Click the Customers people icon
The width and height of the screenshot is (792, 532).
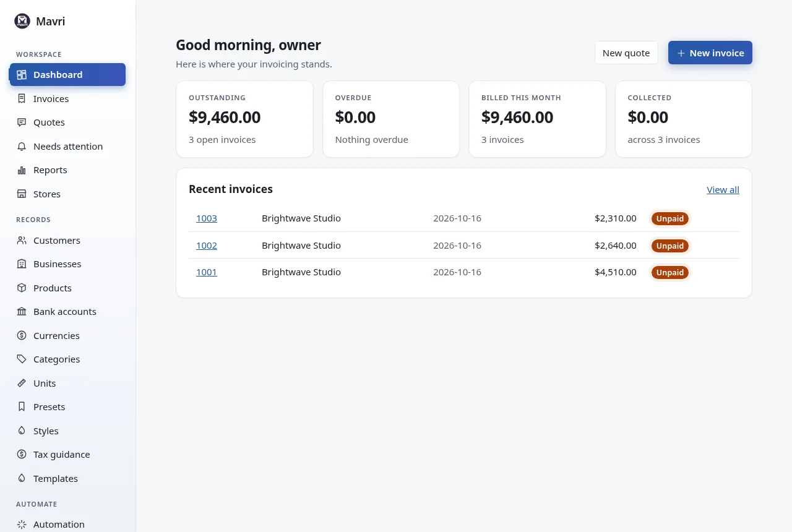22,240
